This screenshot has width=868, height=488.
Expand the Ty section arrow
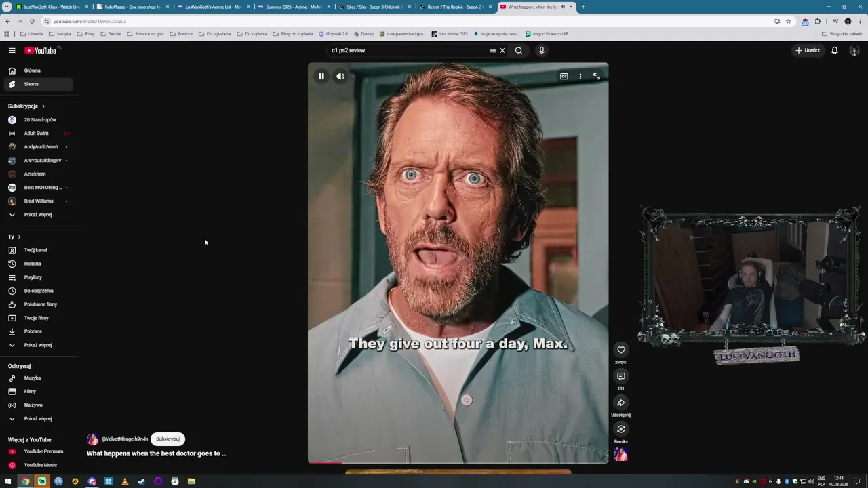click(x=19, y=237)
